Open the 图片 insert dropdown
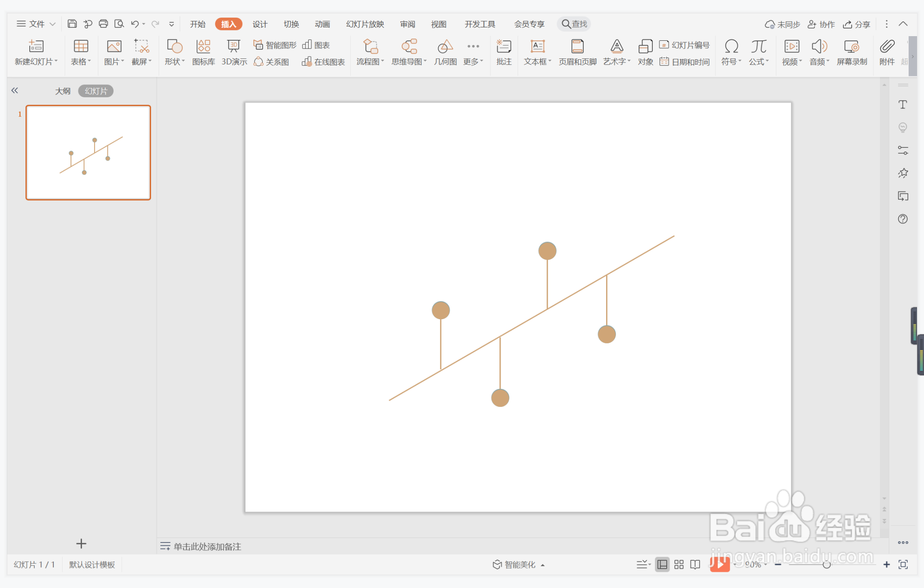 point(114,62)
